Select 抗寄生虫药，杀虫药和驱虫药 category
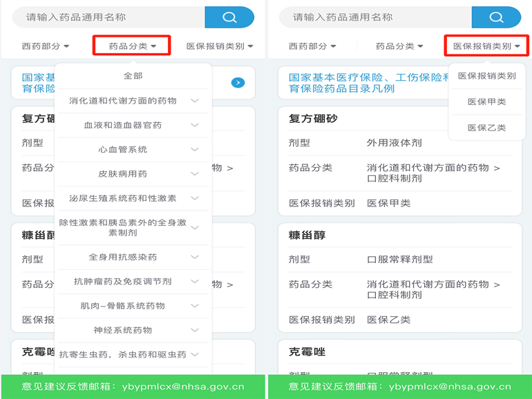The width and height of the screenshot is (532, 399). (x=122, y=355)
